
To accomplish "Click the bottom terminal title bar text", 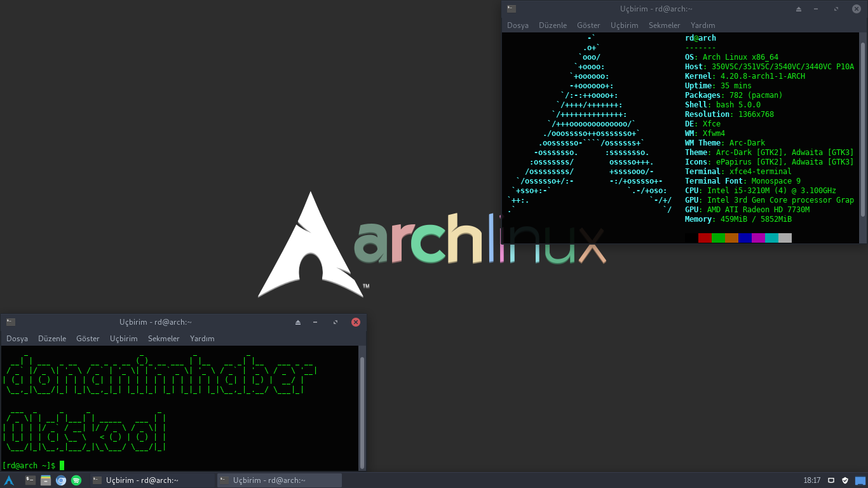I will 156,322.
